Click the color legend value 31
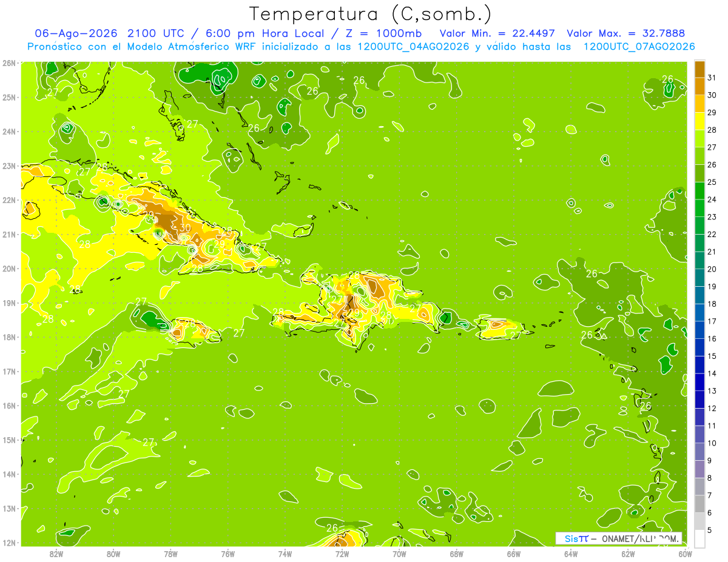The image size is (728, 562). point(712,78)
